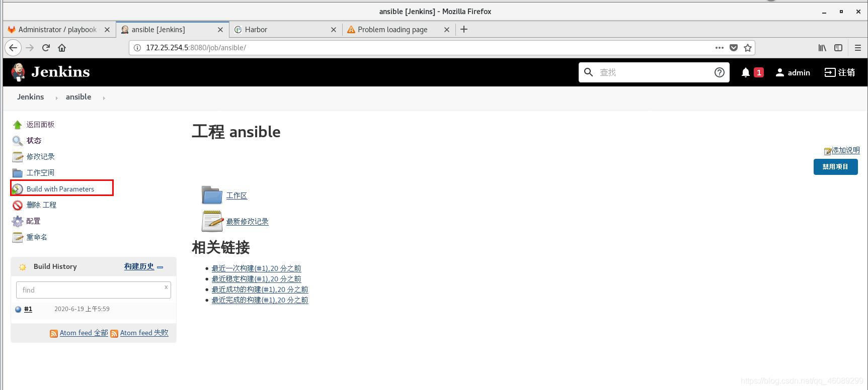Click the red prohibited 删除 工程 icon
This screenshot has width=868, height=390.
pyautogui.click(x=18, y=205)
